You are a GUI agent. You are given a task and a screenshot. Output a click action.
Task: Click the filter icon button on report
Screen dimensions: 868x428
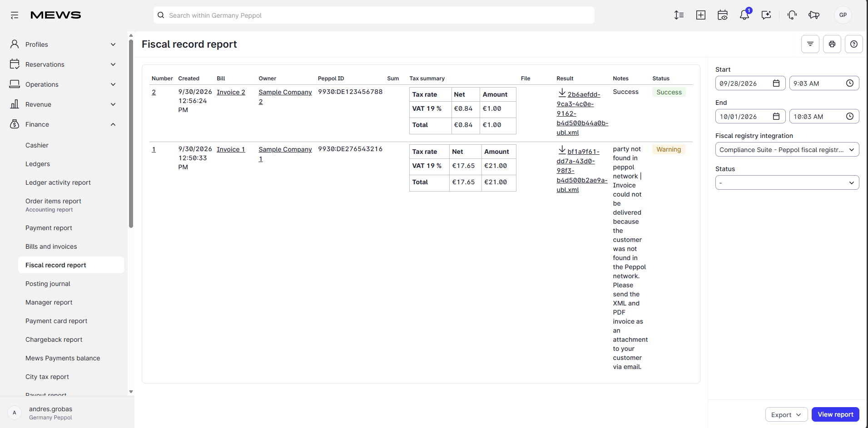coord(810,44)
